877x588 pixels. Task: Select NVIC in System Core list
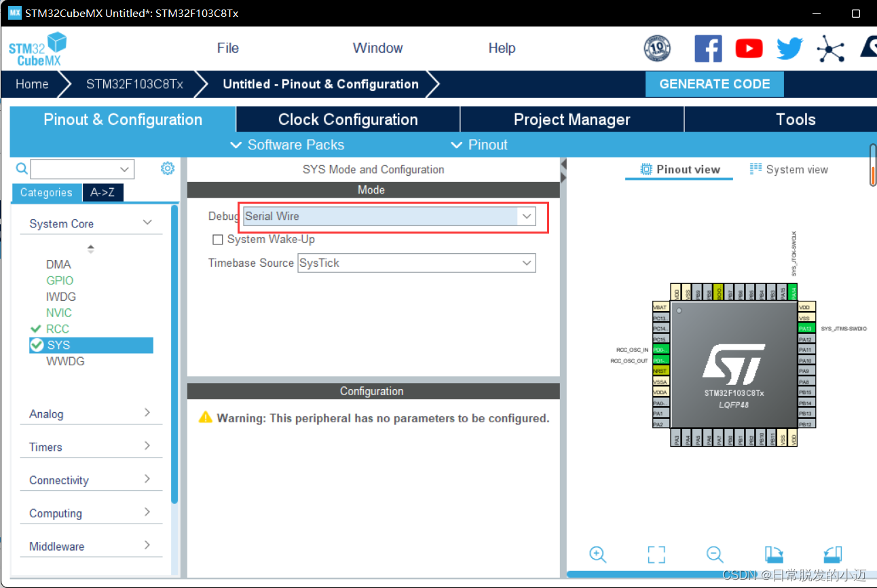[x=59, y=313]
